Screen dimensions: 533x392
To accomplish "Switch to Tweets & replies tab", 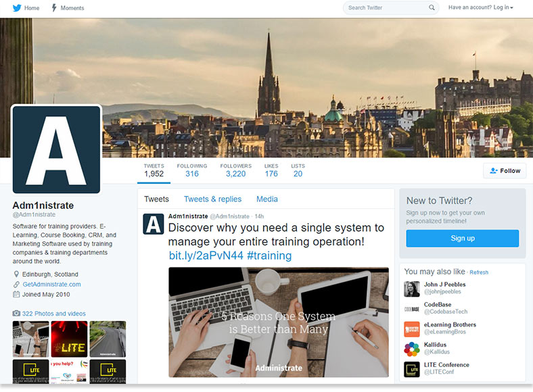I will click(x=213, y=199).
